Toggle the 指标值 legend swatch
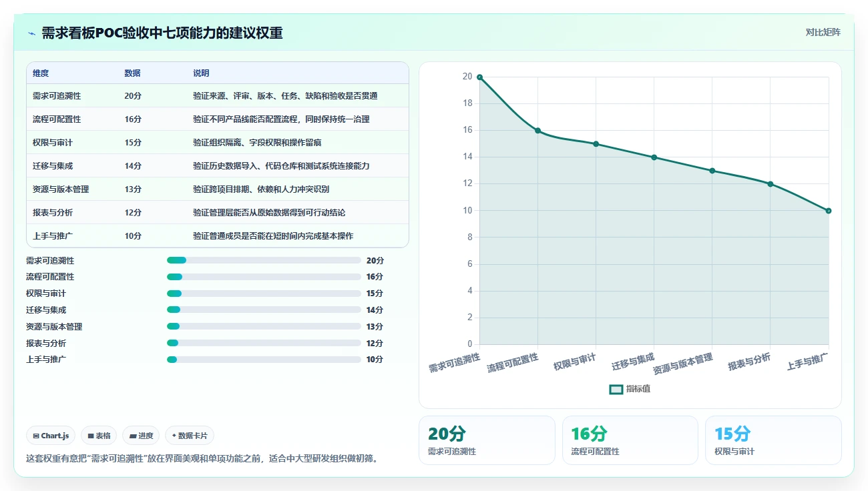868x491 pixels. [616, 389]
